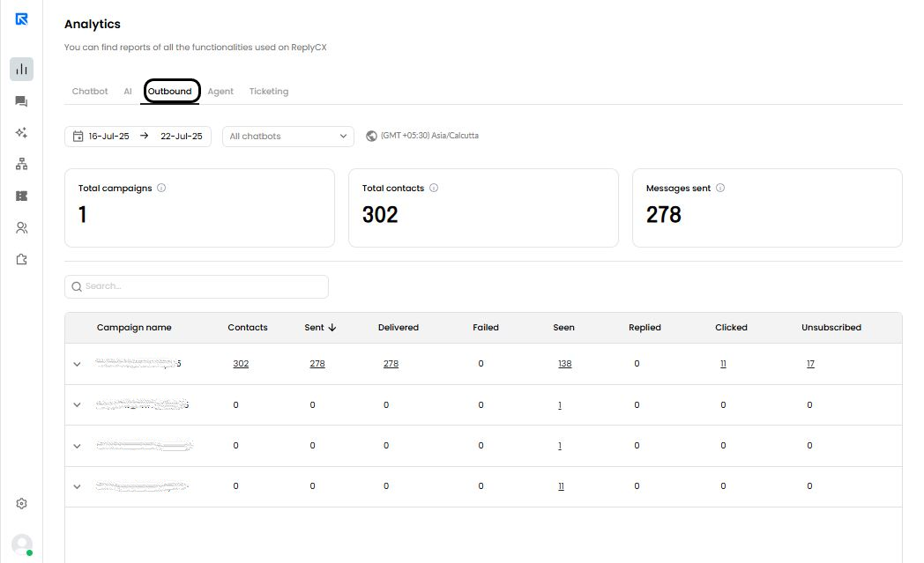Viewport: 924px width, 563px height.
Task: Open the 278 sent link
Action: tap(317, 364)
